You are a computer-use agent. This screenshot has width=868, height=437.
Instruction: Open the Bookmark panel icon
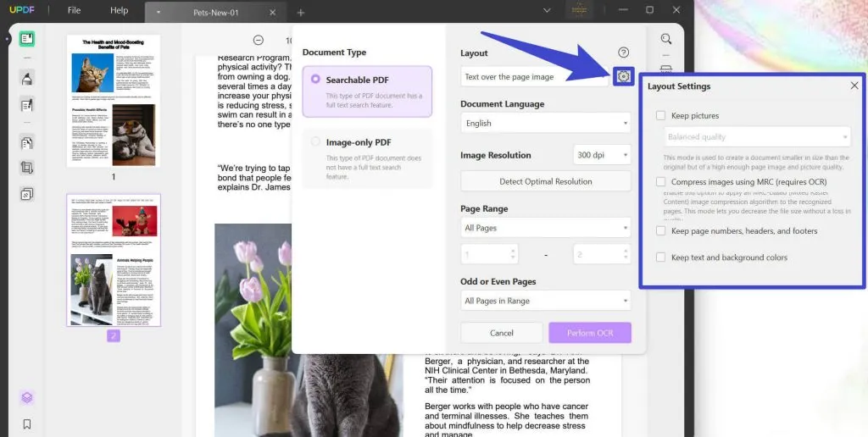point(26,424)
